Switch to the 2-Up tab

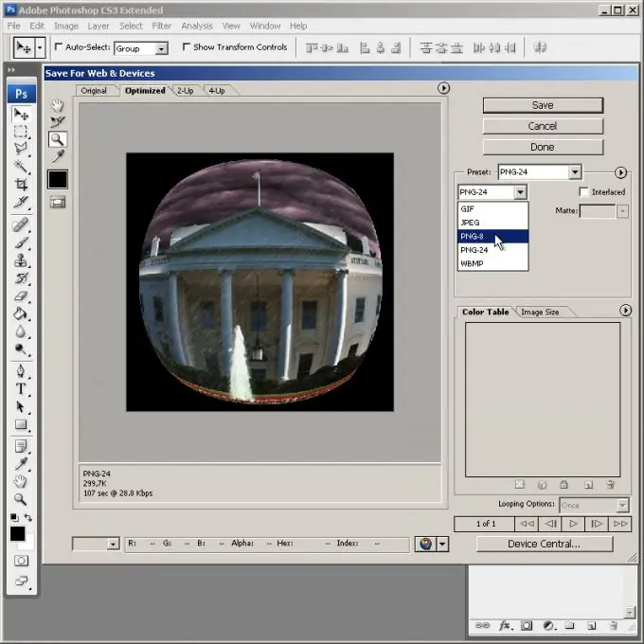pos(186,90)
